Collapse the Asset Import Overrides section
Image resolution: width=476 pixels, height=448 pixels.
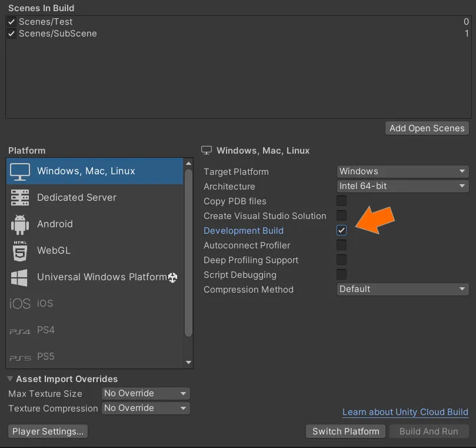[x=10, y=379]
